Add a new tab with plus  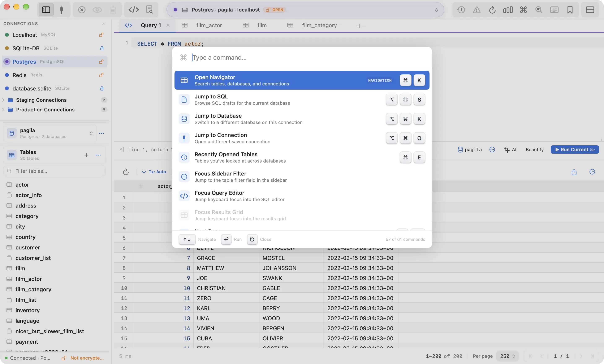pyautogui.click(x=359, y=26)
